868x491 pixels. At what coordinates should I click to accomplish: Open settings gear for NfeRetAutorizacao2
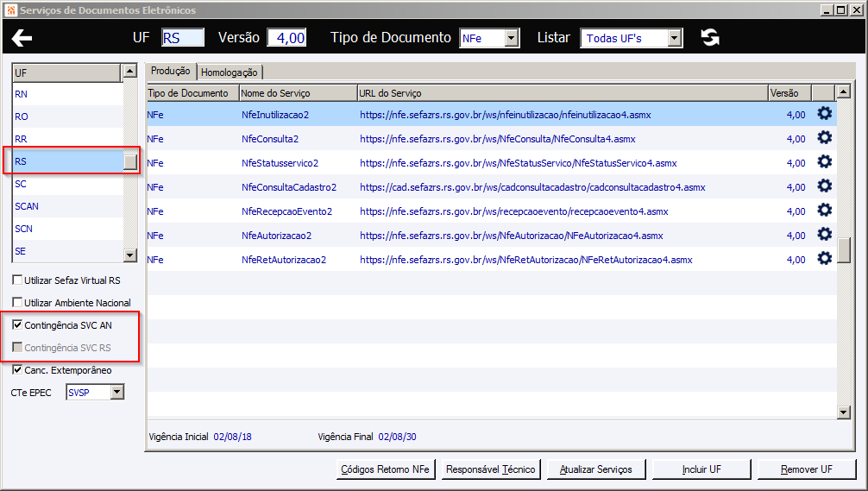[x=824, y=259]
